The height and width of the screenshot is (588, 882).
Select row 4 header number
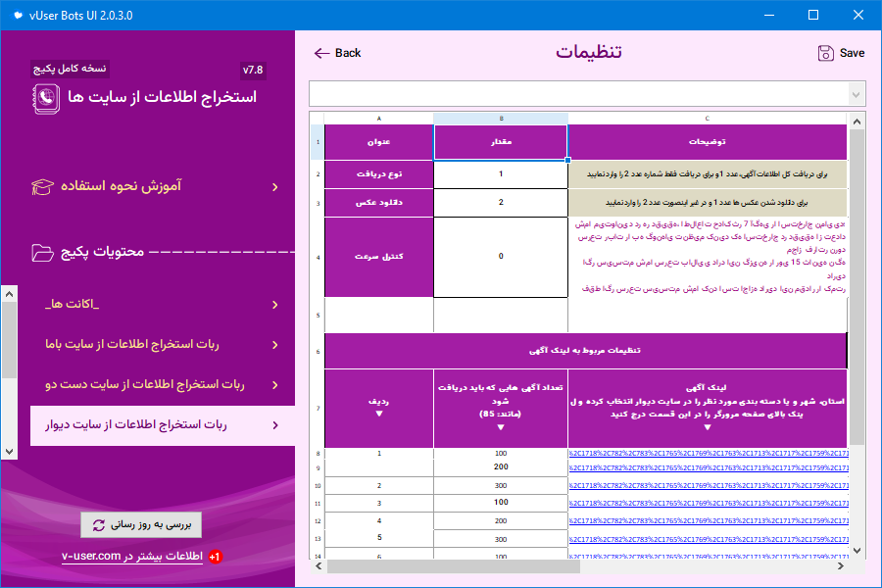pos(318,258)
